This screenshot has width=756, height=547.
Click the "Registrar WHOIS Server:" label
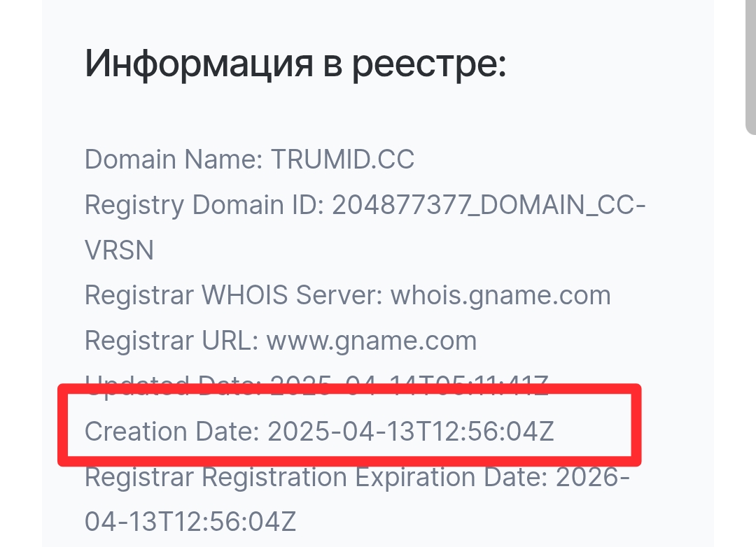[233, 295]
